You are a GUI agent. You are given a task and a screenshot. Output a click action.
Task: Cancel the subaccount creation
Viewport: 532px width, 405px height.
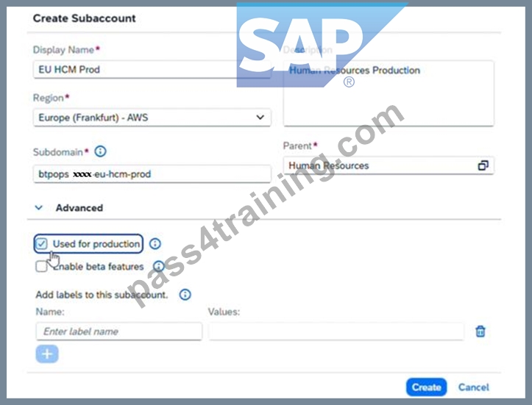tap(474, 387)
